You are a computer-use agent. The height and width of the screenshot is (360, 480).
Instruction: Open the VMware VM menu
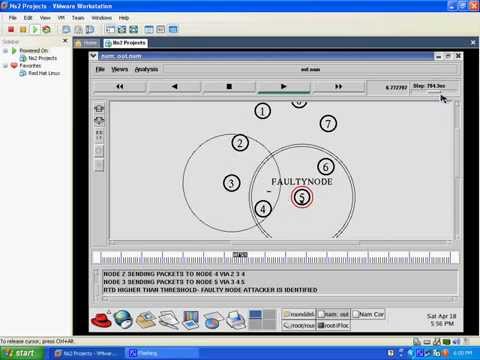click(61, 18)
